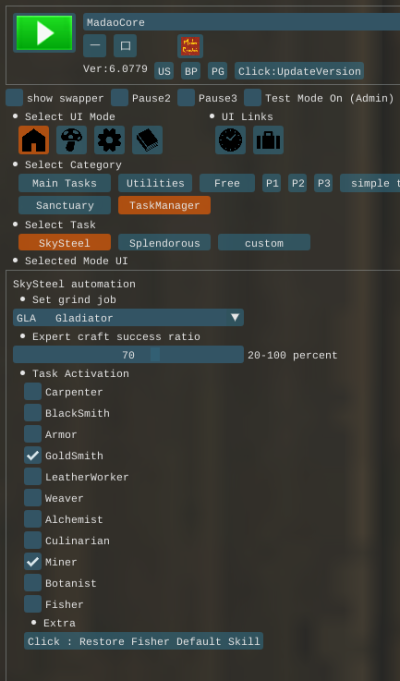Uncheck the GoldSmith task
This screenshot has height=681, width=400.
(33, 455)
